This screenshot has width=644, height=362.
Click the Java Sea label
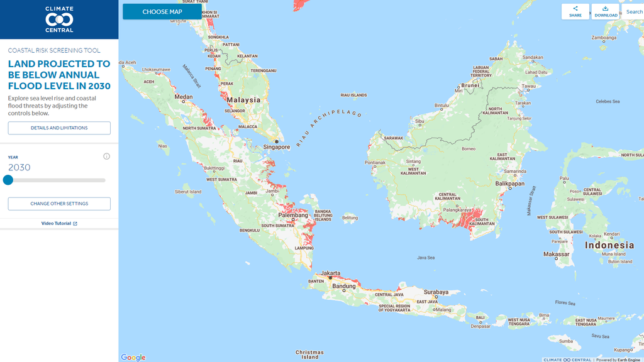[426, 258]
